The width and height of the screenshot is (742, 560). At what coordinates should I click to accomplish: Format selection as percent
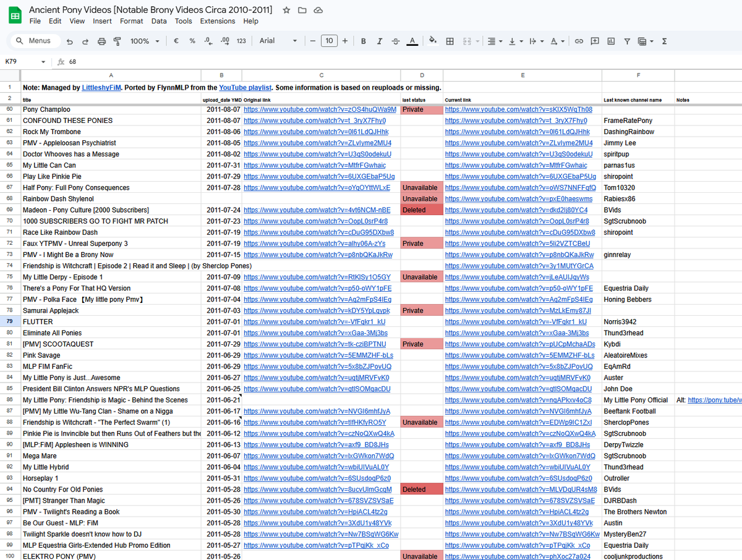[192, 41]
